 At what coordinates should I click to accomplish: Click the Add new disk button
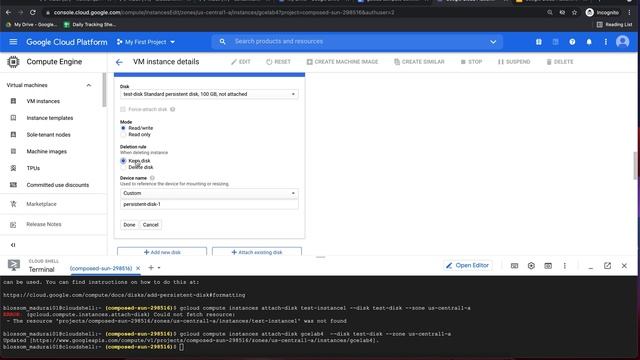[162, 252]
